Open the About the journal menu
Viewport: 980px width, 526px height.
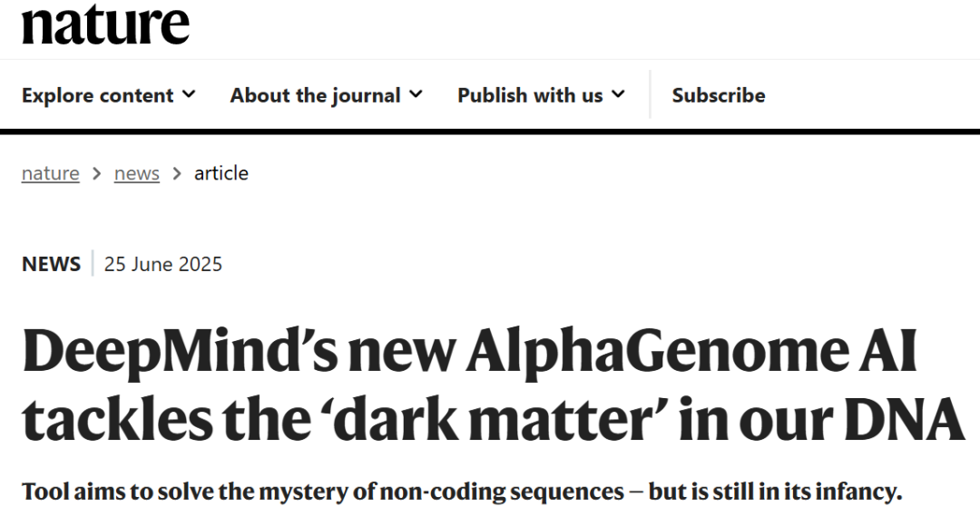click(327, 95)
